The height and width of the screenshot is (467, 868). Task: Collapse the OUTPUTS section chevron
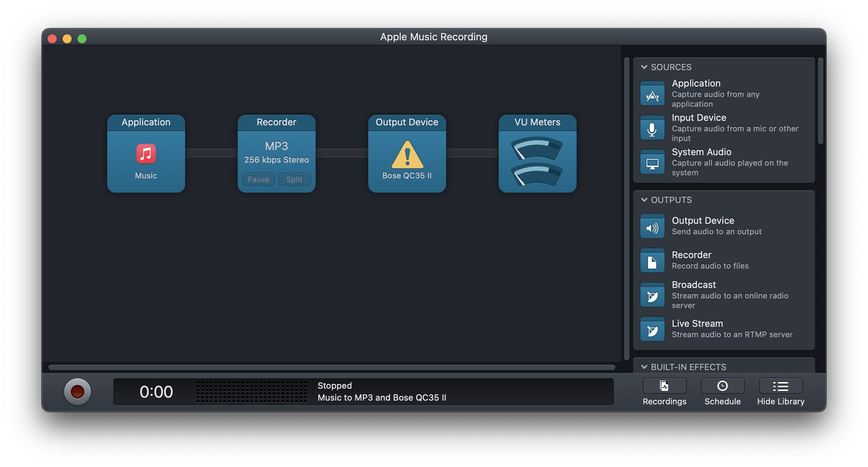pos(644,200)
